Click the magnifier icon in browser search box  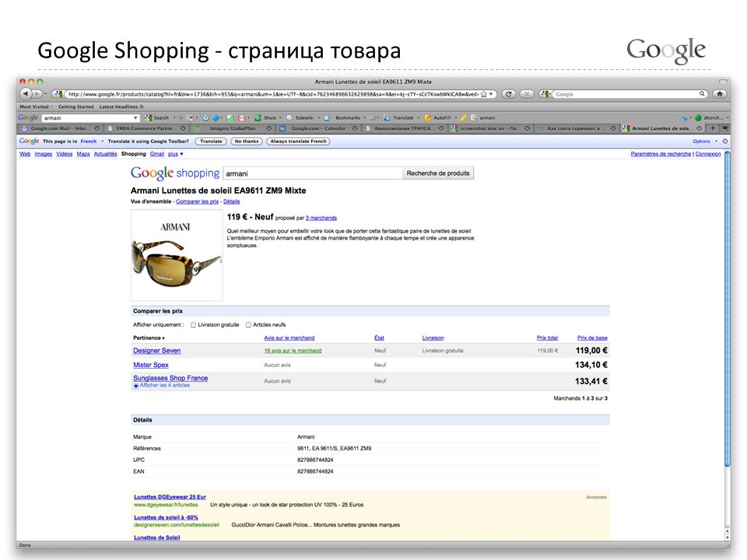(702, 94)
